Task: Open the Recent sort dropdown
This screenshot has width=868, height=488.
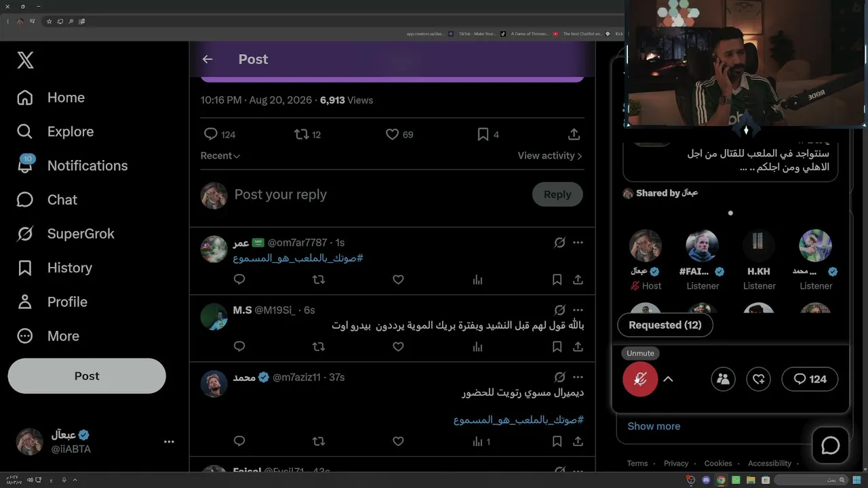Action: (220, 156)
